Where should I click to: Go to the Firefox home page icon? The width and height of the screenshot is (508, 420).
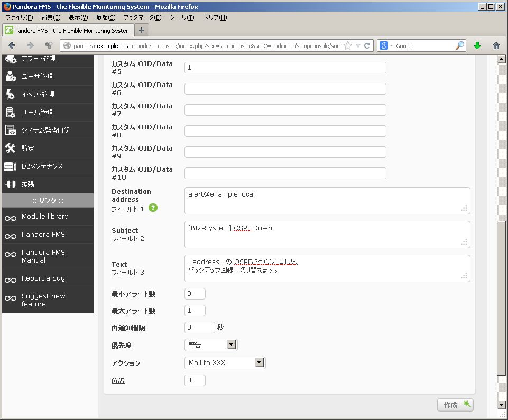[496, 45]
